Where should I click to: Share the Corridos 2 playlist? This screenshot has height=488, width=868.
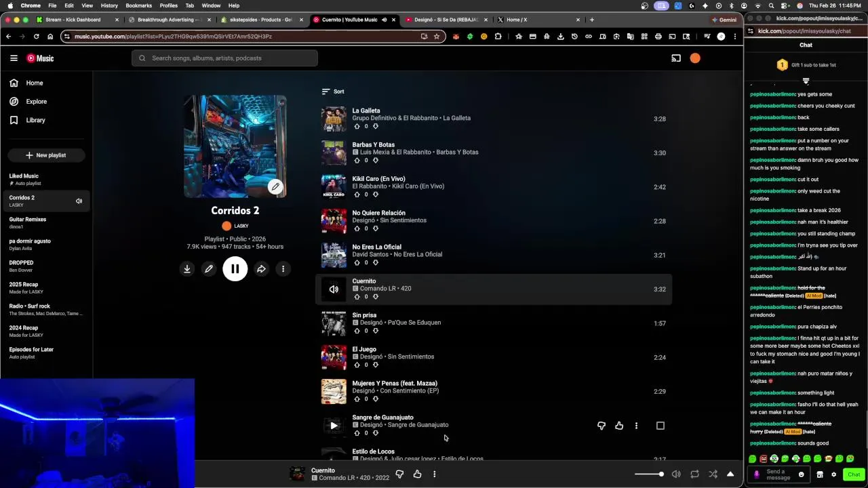coord(261,269)
